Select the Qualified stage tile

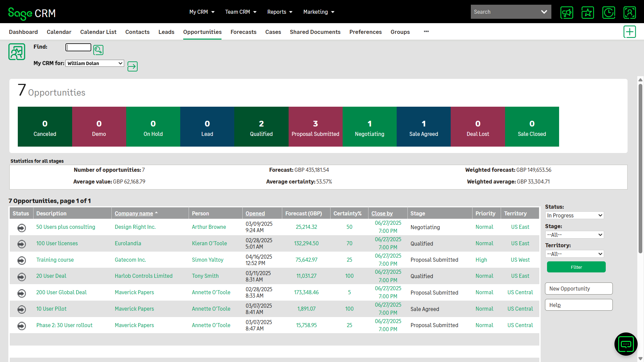tap(261, 127)
